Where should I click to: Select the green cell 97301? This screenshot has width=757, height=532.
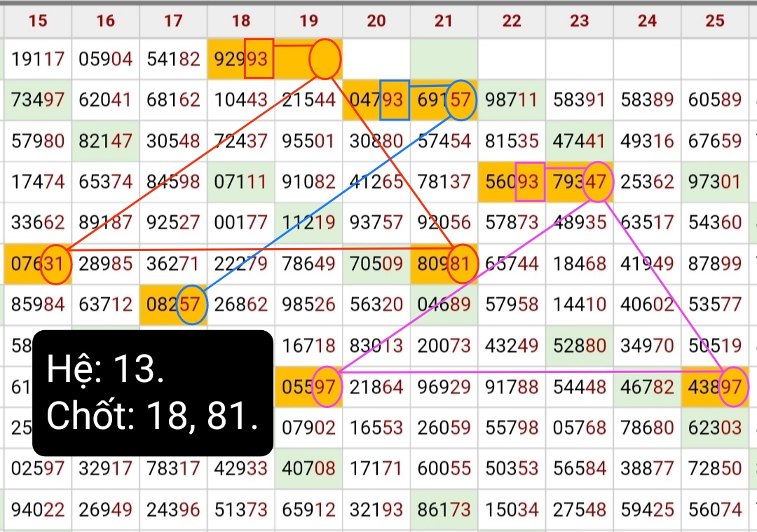pos(715,182)
